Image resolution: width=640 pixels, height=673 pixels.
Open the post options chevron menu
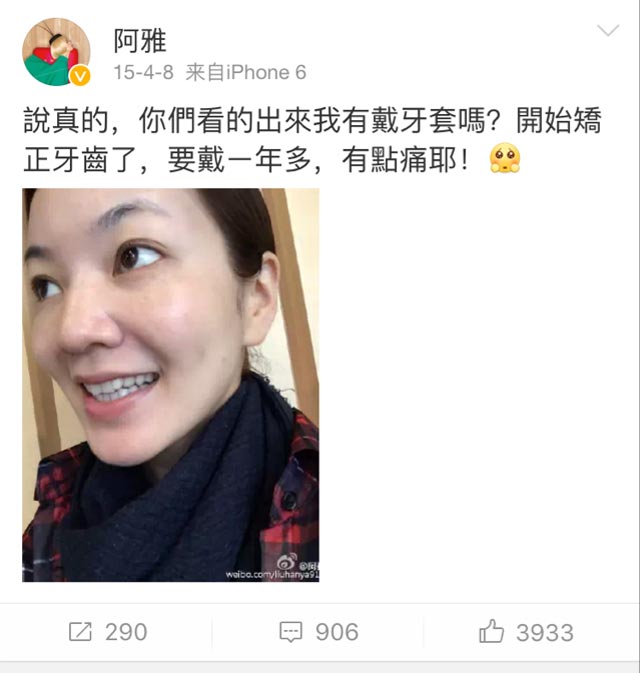(608, 30)
